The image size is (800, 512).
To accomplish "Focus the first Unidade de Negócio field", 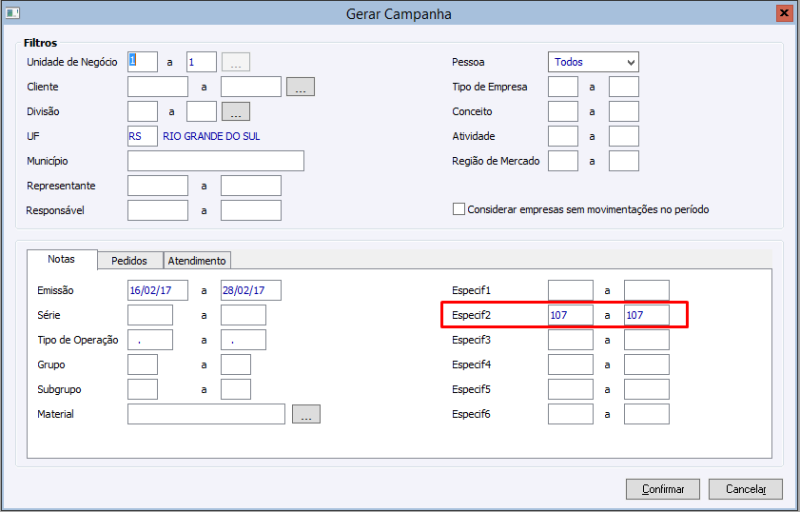I will 142,62.
